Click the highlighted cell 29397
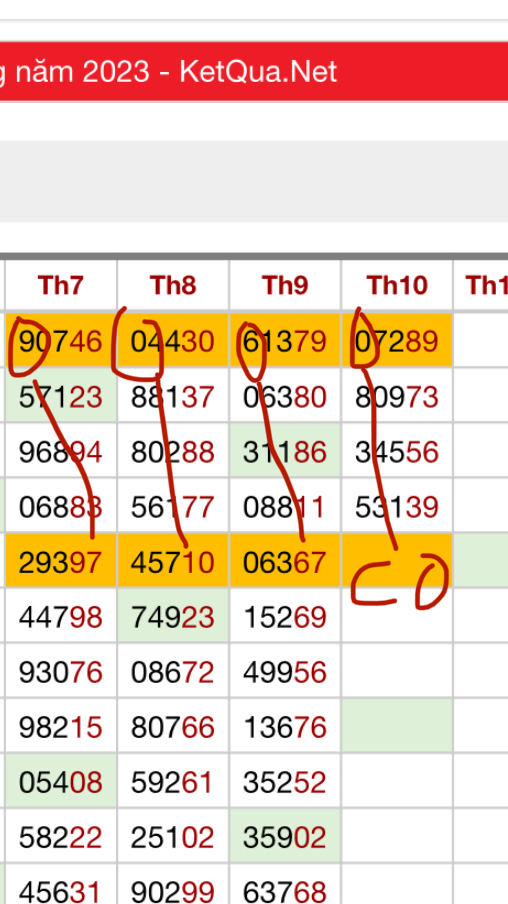 point(61,561)
